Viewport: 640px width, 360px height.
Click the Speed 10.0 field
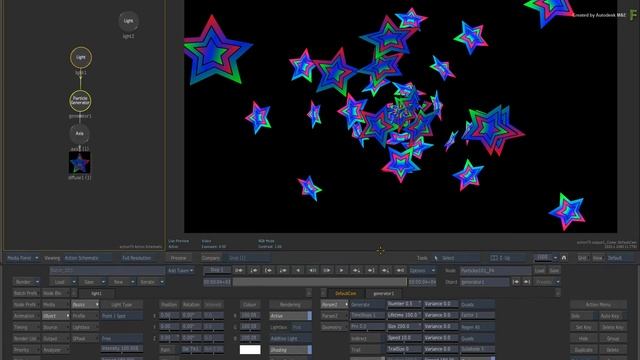point(404,338)
